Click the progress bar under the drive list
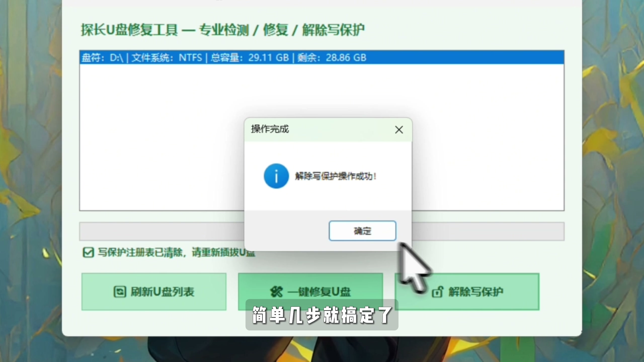 tap(321, 231)
